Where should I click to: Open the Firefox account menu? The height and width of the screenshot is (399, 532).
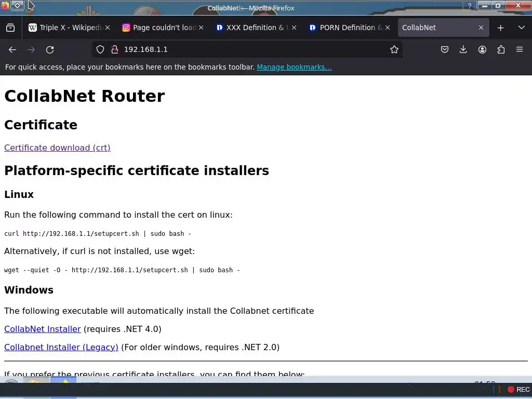click(482, 49)
